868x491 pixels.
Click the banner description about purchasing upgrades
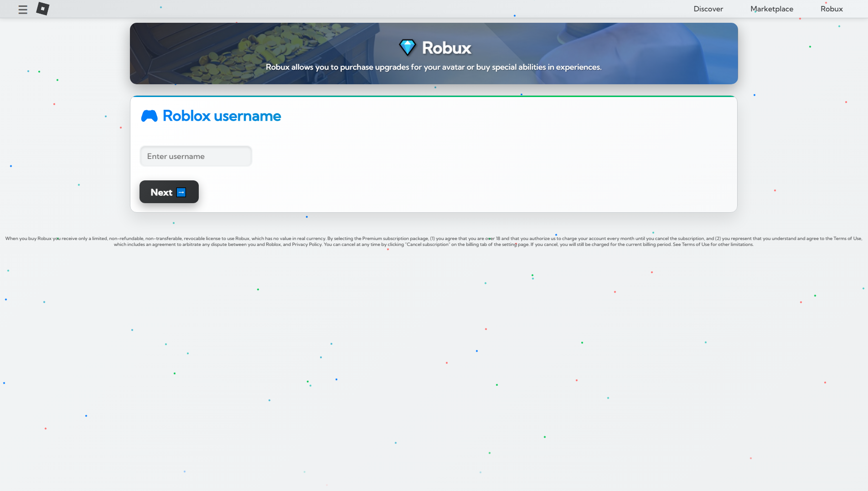434,67
